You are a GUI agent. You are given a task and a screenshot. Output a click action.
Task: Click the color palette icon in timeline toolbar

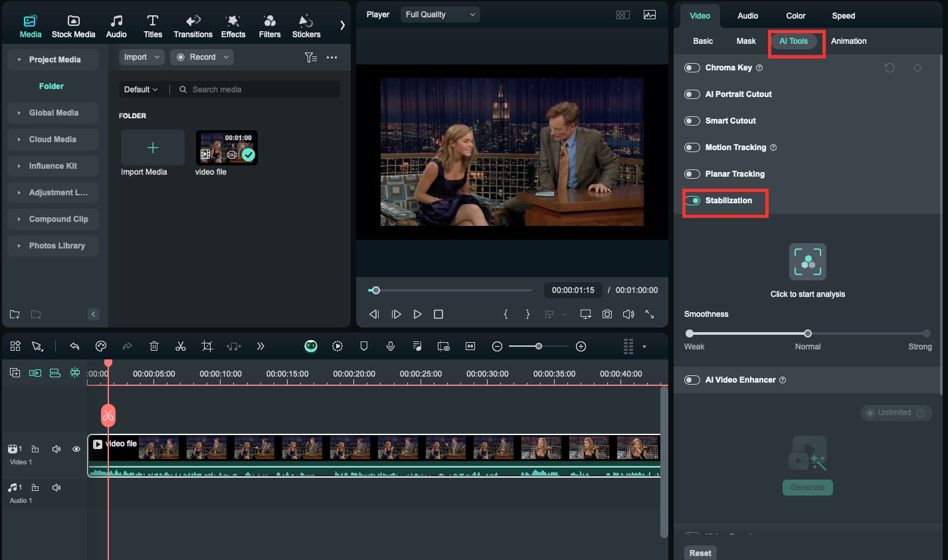tap(101, 346)
